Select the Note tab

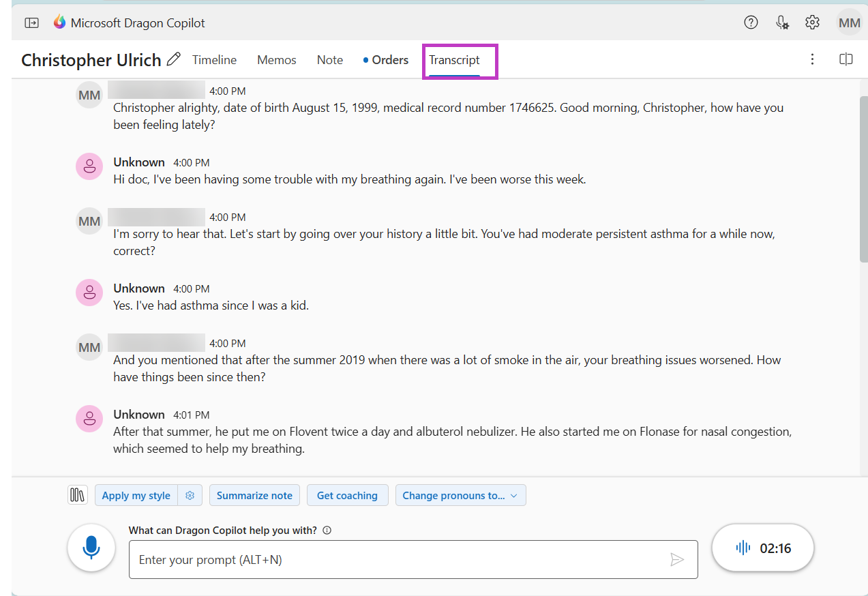coord(329,60)
